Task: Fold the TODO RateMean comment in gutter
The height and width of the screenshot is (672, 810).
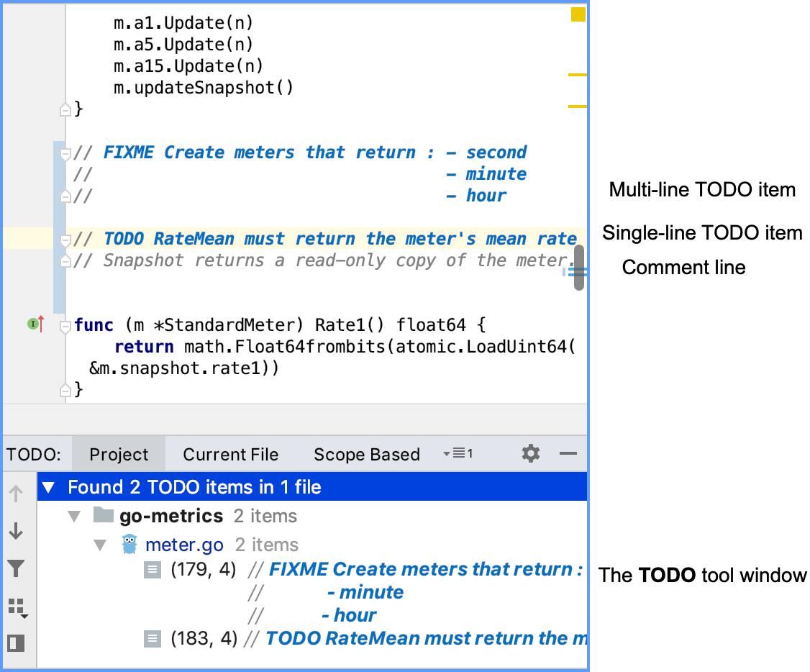Action: click(65, 240)
